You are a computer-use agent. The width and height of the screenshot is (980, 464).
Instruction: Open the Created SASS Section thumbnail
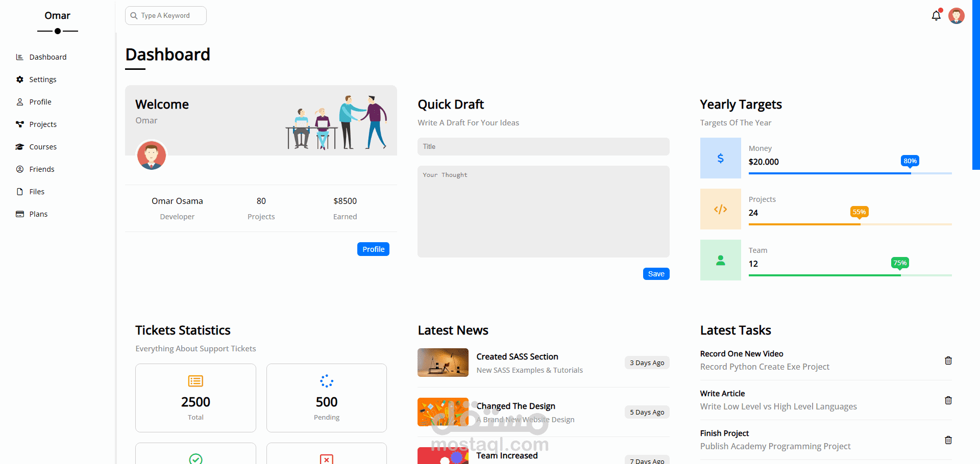[443, 363]
